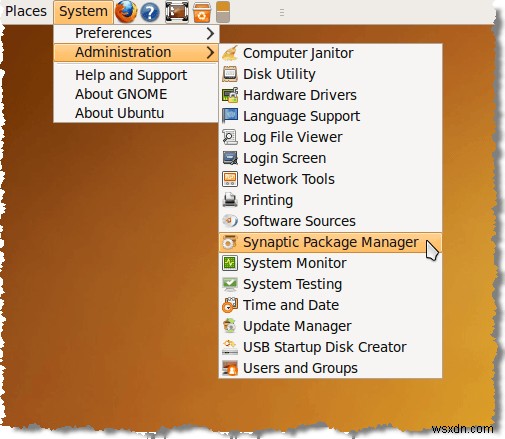Launch Synaptic Package Manager

click(x=330, y=242)
